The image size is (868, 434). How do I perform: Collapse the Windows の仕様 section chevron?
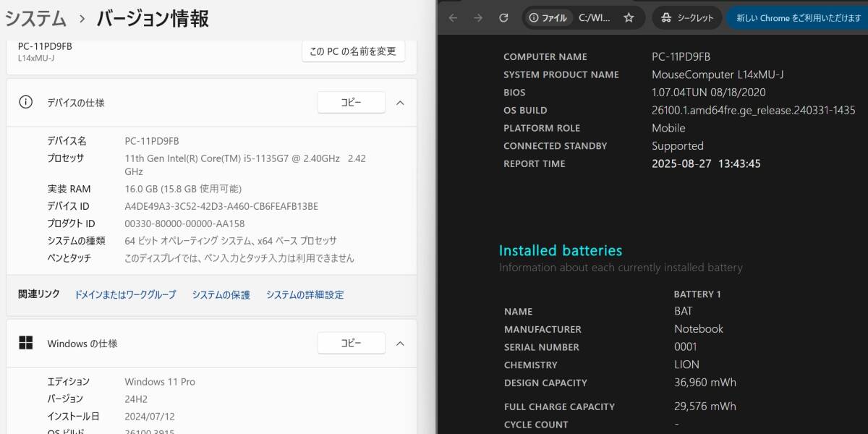(400, 343)
